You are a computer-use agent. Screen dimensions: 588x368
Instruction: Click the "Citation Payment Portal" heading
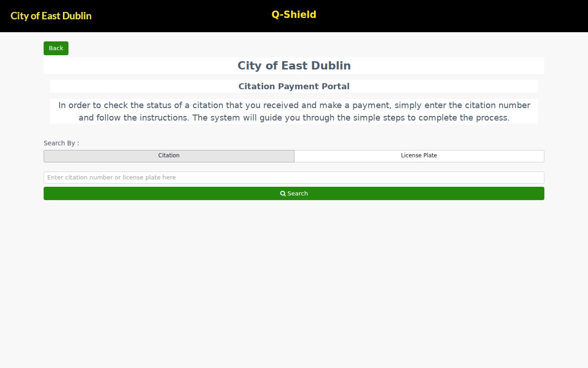point(294,86)
